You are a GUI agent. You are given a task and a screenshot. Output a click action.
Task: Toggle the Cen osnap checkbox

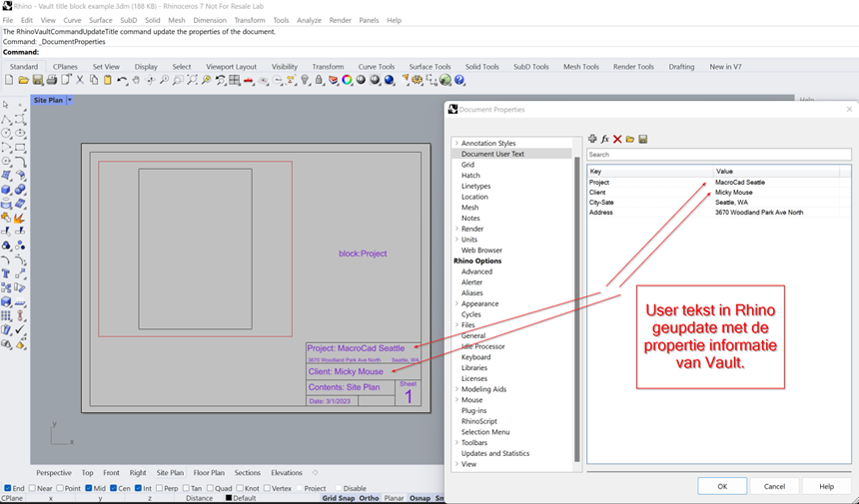click(113, 488)
